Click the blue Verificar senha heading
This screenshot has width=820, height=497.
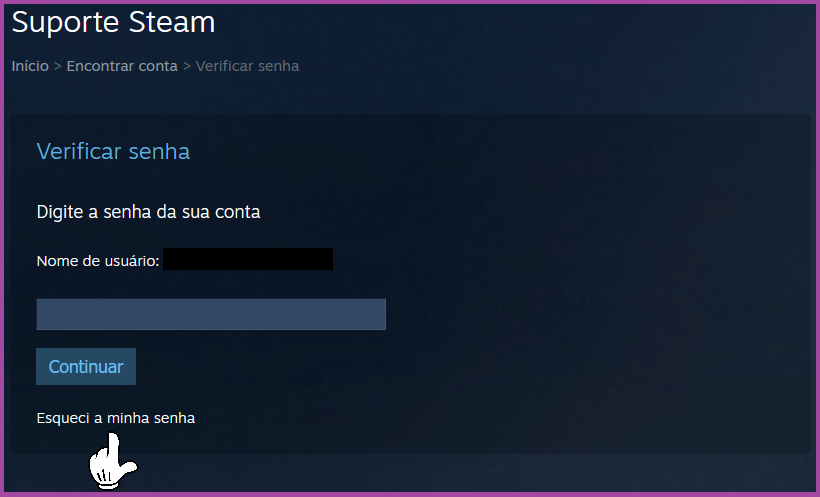(113, 152)
